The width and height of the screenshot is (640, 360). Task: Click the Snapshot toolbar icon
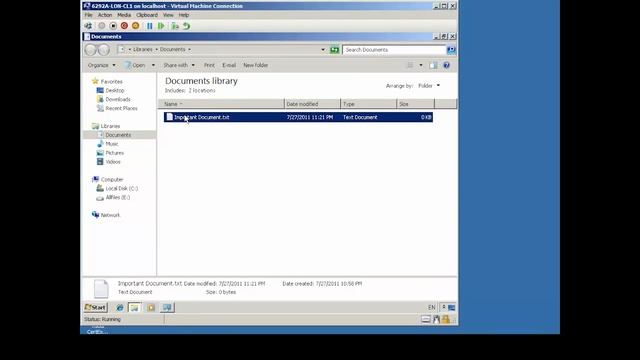coord(175,26)
